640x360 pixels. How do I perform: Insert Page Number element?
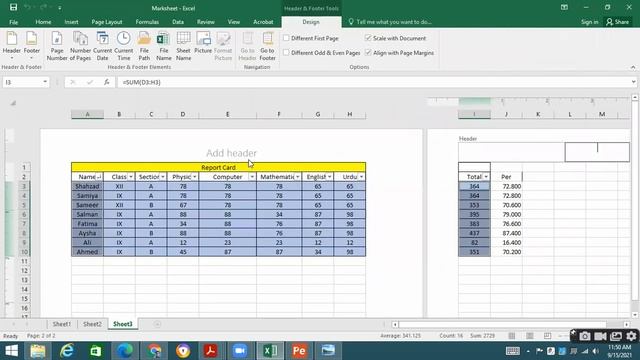(x=57, y=46)
